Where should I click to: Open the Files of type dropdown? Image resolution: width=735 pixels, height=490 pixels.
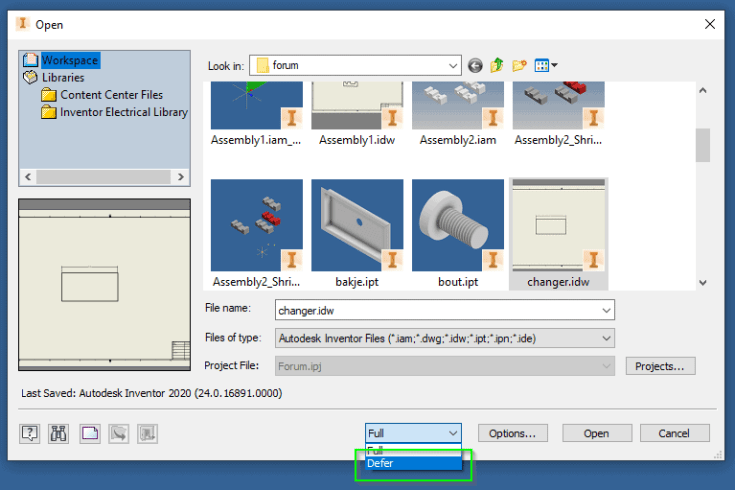click(x=606, y=338)
